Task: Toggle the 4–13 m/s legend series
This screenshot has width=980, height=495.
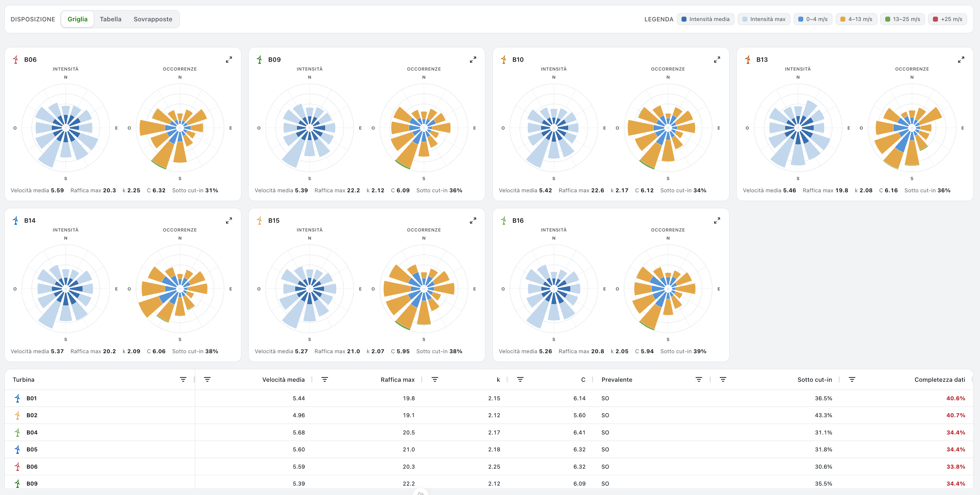Action: [856, 19]
